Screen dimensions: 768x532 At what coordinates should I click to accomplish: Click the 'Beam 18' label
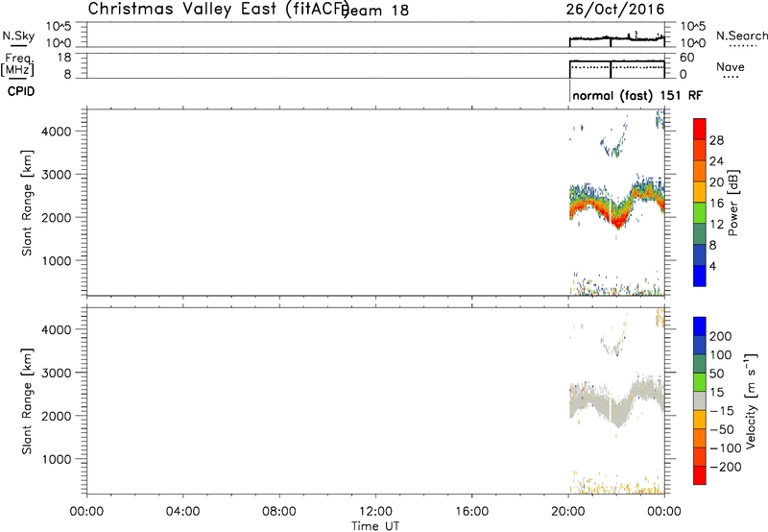click(x=376, y=10)
